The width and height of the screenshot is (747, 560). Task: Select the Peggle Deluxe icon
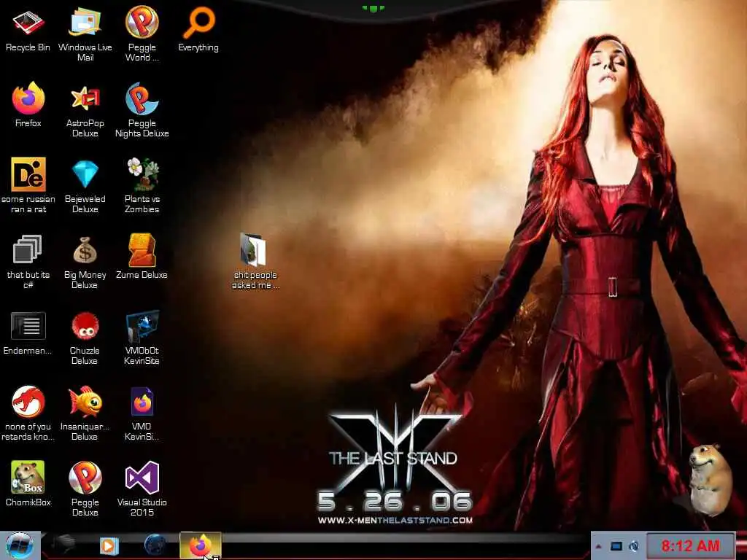tap(85, 489)
